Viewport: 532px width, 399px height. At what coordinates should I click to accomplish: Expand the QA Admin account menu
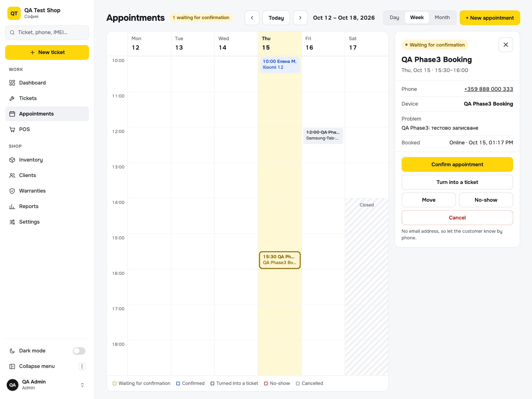[82, 385]
